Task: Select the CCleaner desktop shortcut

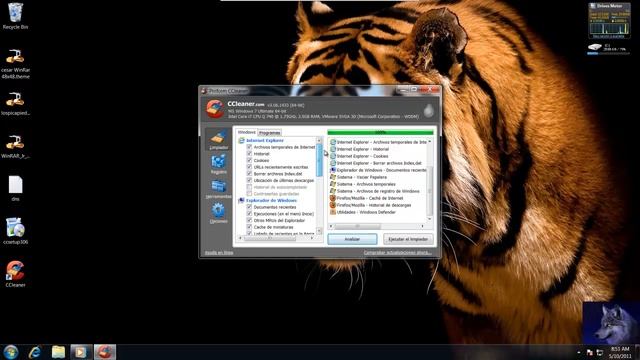Action: point(16,274)
